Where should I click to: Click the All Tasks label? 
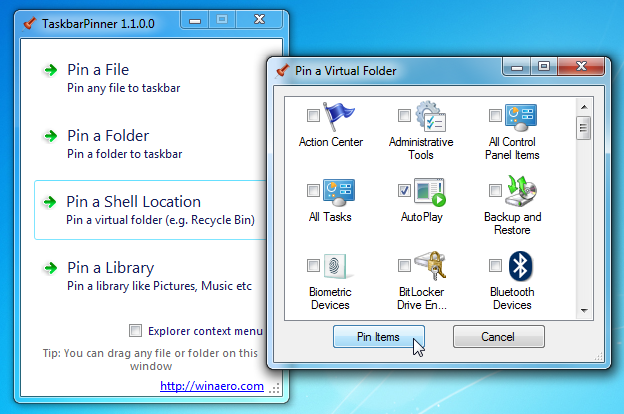click(330, 217)
